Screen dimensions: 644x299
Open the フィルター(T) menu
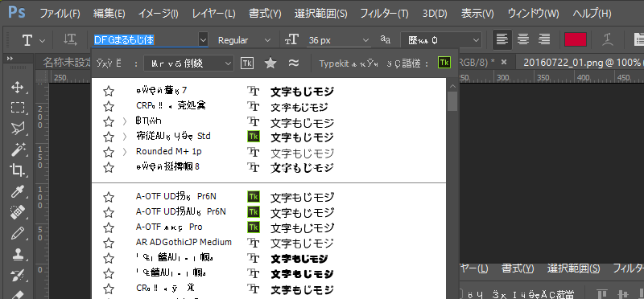[x=385, y=14]
